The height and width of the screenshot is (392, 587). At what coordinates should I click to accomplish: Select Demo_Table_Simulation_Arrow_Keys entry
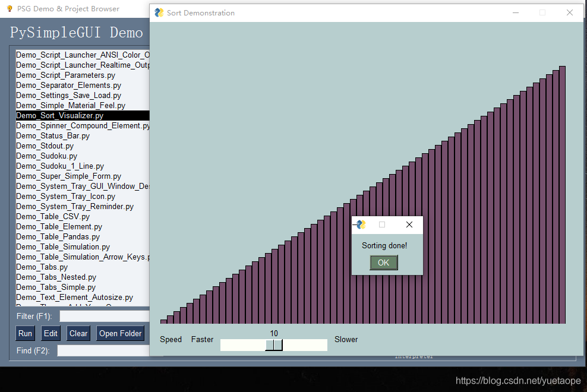pyautogui.click(x=83, y=257)
